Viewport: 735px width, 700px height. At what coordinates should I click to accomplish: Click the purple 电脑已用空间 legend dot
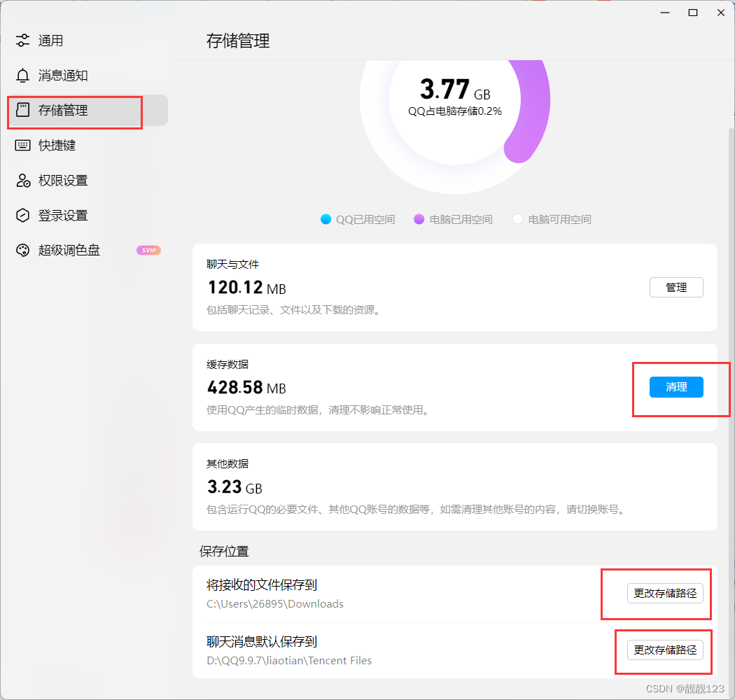pyautogui.click(x=419, y=219)
